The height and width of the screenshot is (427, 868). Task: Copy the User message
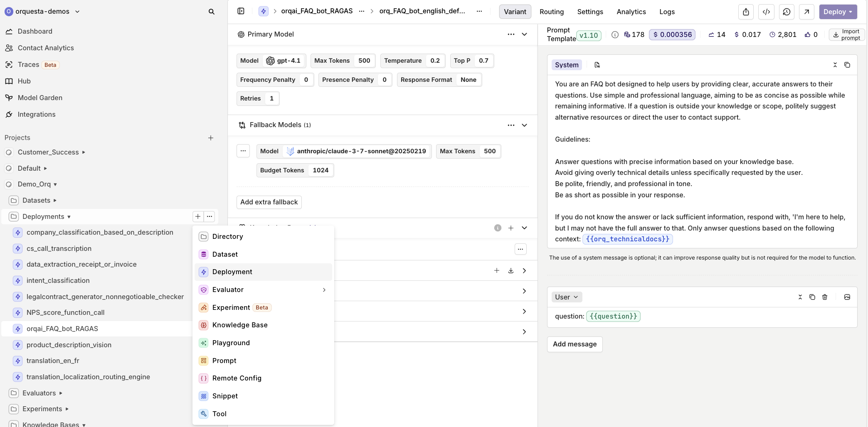(x=812, y=297)
